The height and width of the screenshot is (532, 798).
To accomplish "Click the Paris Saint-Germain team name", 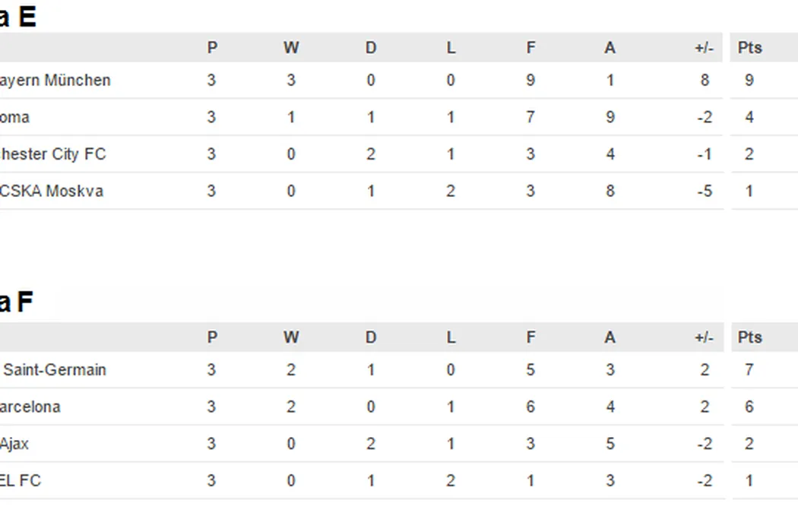I will coord(55,370).
